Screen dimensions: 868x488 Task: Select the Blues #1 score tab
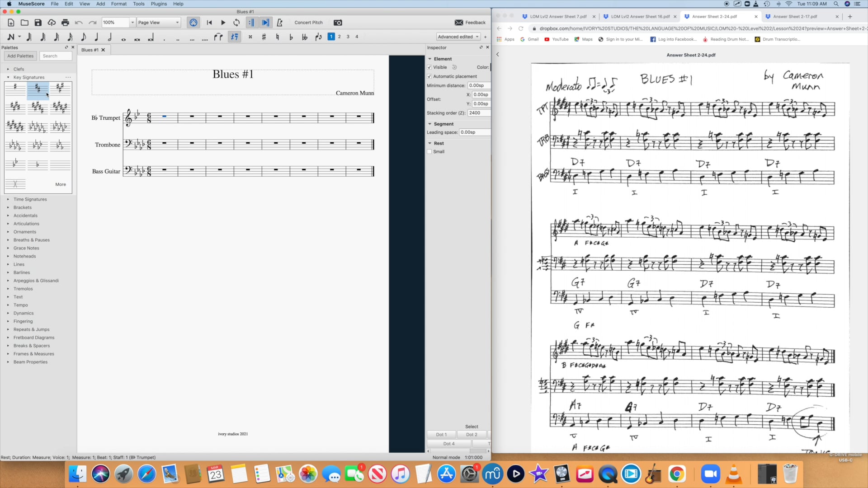click(x=90, y=50)
